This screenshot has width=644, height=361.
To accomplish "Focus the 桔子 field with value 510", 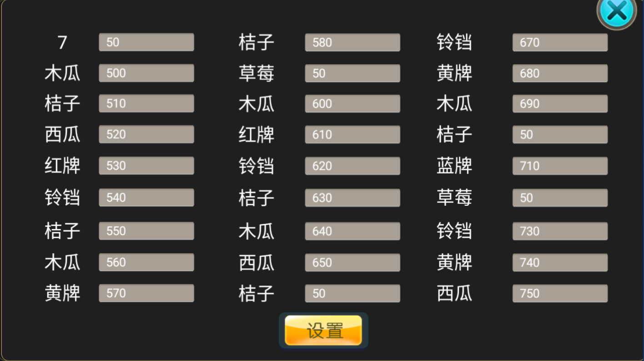I will pyautogui.click(x=146, y=104).
